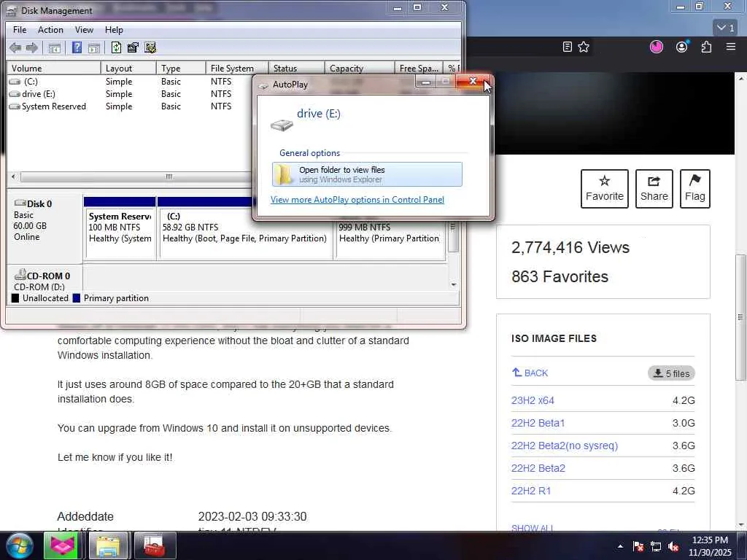Image resolution: width=747 pixels, height=560 pixels.
Task: Open the browser account profile icon
Action: pyautogui.click(x=682, y=47)
